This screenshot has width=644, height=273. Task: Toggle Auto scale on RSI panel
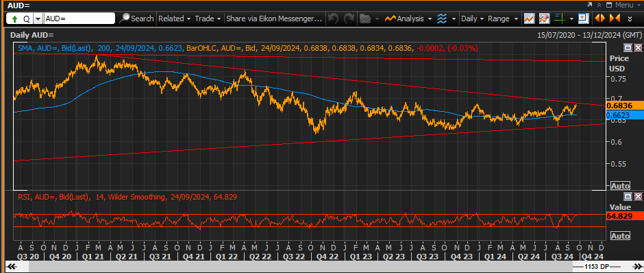point(620,236)
